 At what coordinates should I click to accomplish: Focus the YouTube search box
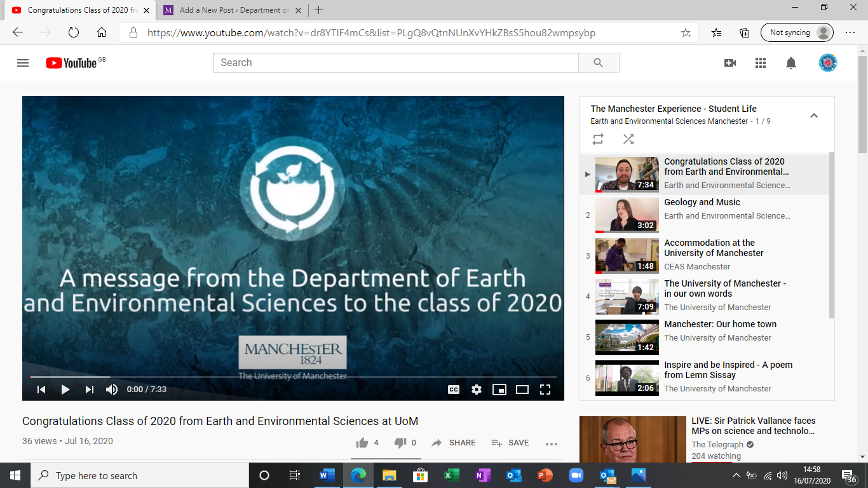396,63
